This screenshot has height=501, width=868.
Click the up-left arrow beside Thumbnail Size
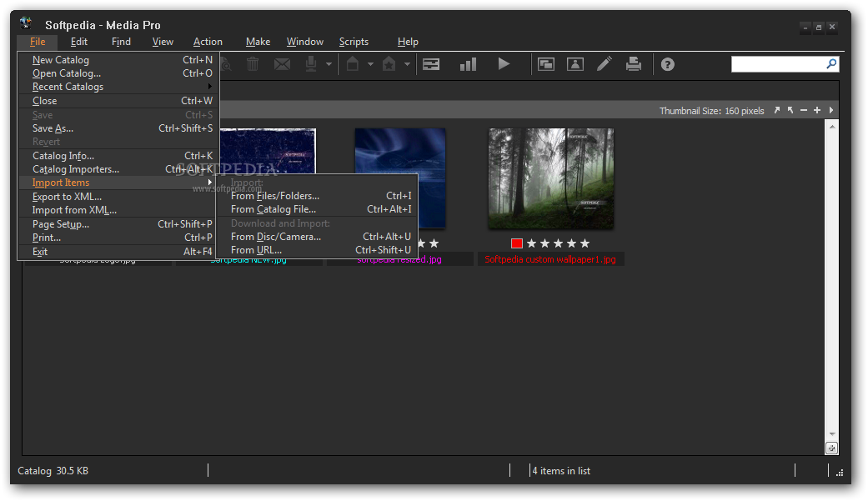(790, 110)
